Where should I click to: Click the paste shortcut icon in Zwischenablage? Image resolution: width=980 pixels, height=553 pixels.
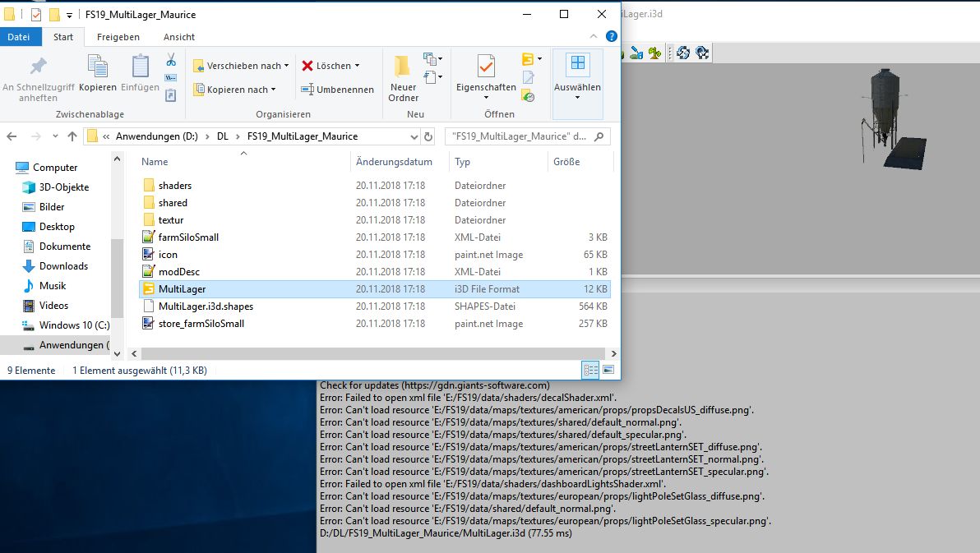pyautogui.click(x=171, y=95)
